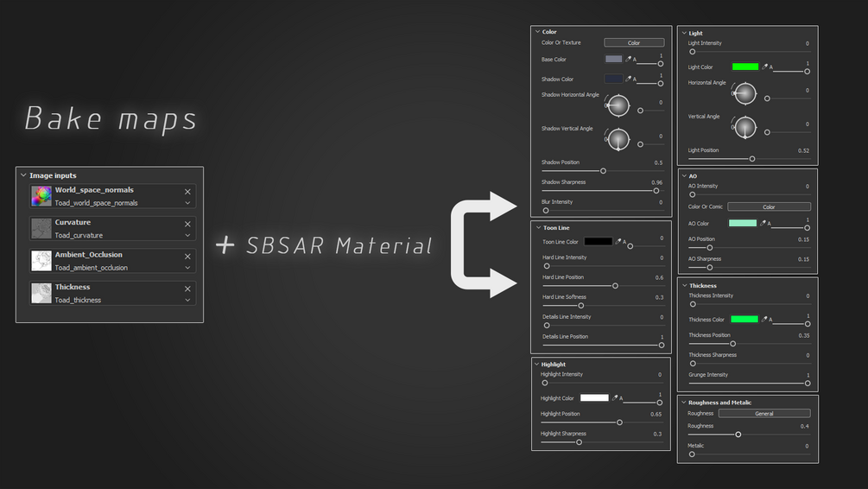Open the Base Color swatch
Screen dimensions: 868x489
pyautogui.click(x=613, y=59)
